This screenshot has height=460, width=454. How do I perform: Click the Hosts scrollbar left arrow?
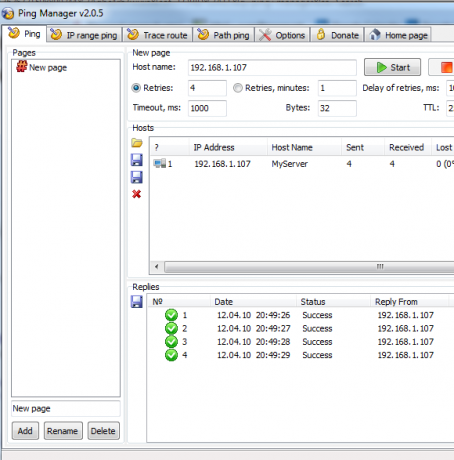point(157,267)
